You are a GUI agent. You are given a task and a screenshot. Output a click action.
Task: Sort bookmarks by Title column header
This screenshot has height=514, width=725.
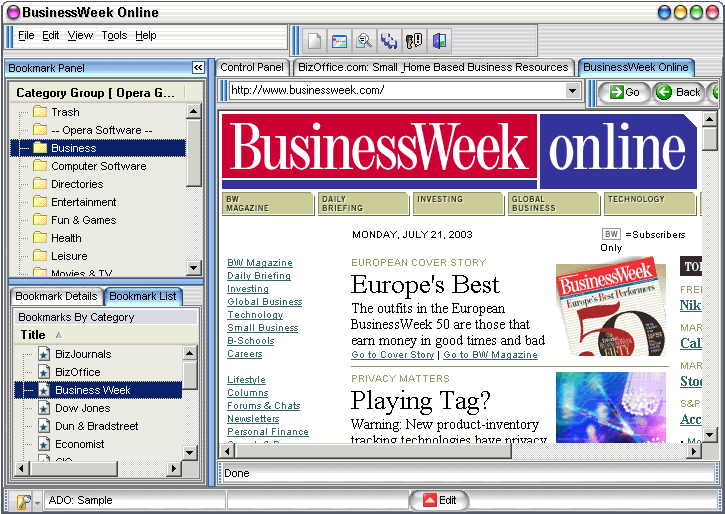106,335
